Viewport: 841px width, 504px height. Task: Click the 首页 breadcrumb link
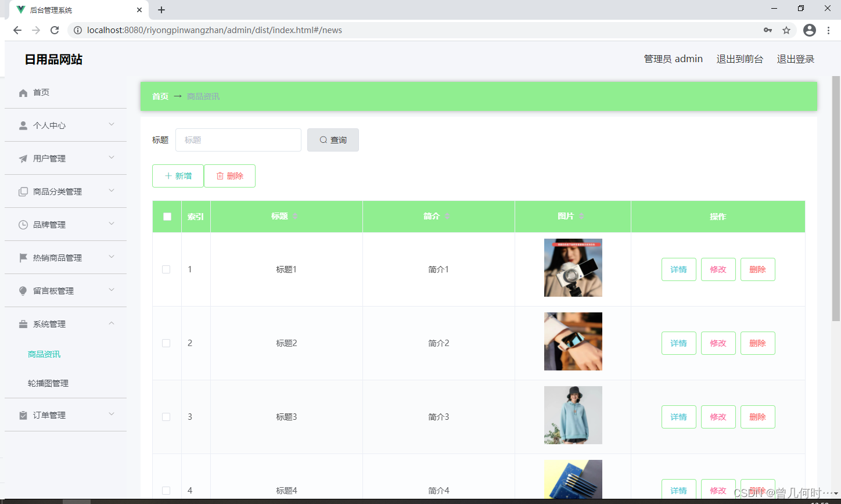(x=160, y=96)
